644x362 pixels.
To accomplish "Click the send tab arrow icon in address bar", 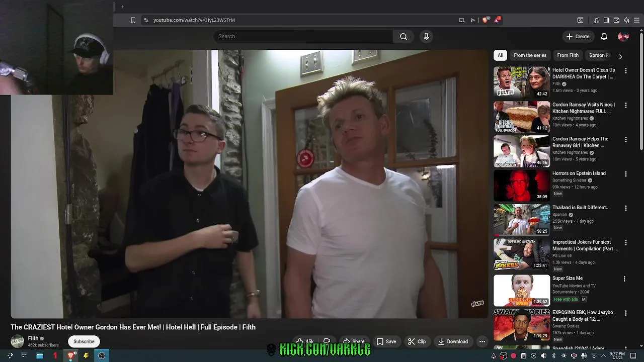I will click(x=473, y=20).
